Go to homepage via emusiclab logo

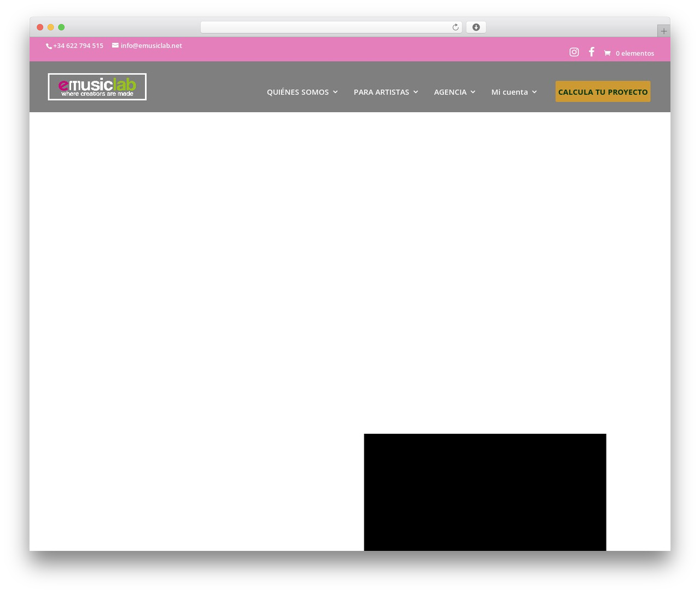point(97,86)
